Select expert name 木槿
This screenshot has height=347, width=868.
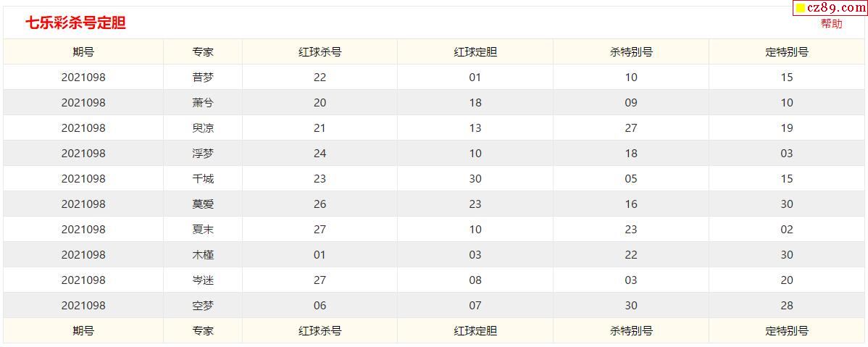(x=203, y=255)
